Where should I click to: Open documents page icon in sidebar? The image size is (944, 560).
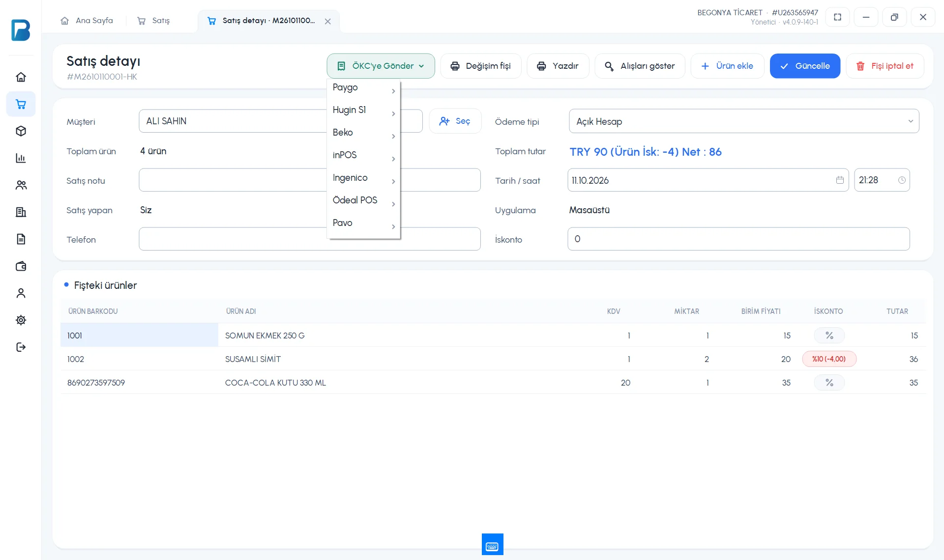coord(21,239)
